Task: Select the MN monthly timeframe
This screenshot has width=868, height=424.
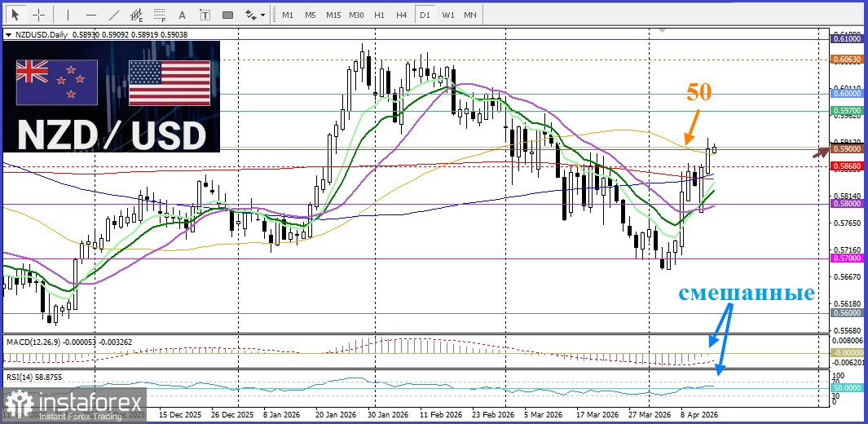Action: tap(470, 15)
